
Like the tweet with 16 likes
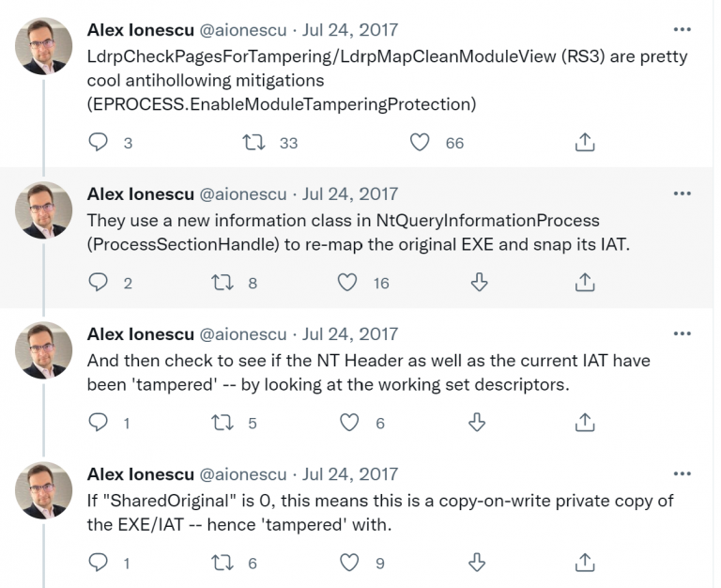pyautogui.click(x=347, y=282)
